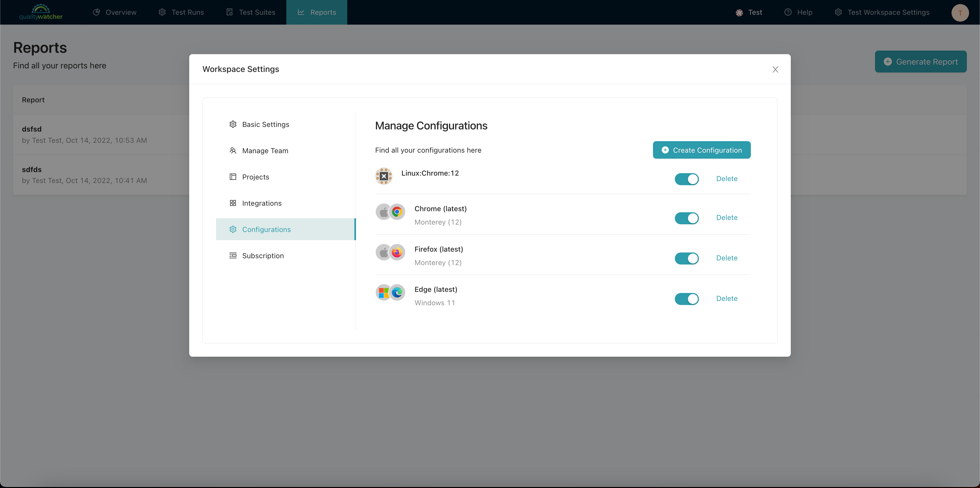Click the Reports chart icon
Viewport: 980px width, 488px height.
301,12
